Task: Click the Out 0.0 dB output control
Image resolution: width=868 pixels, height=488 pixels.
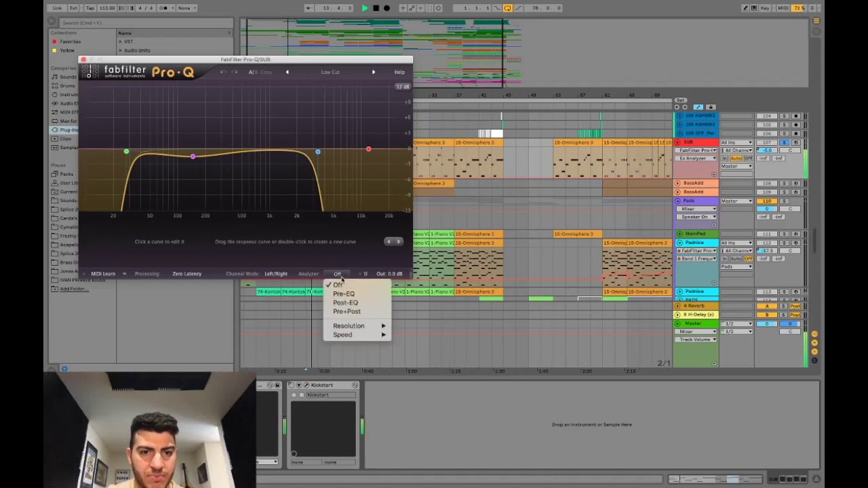Action: [389, 274]
